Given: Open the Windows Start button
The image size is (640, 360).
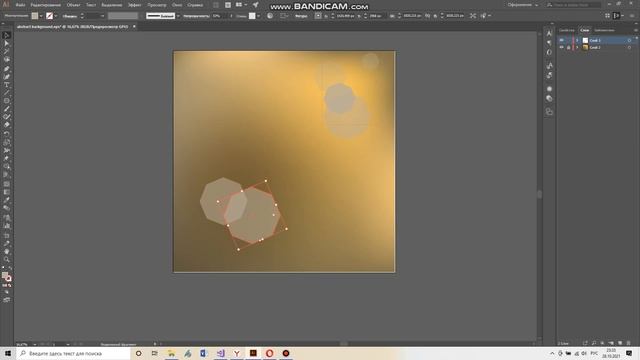Looking at the screenshot, I should tap(8, 353).
